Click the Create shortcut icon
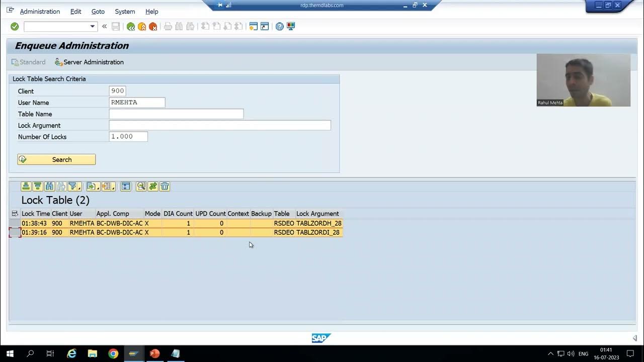 point(265,26)
